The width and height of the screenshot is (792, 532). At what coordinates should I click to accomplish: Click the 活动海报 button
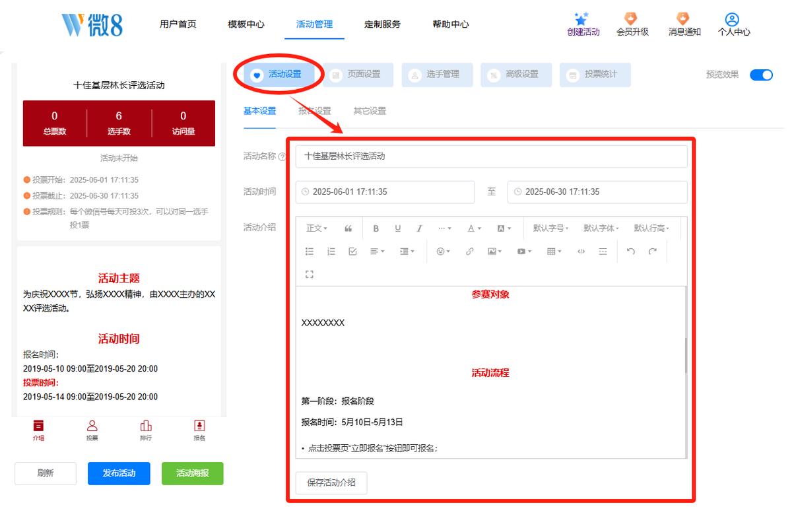click(193, 473)
